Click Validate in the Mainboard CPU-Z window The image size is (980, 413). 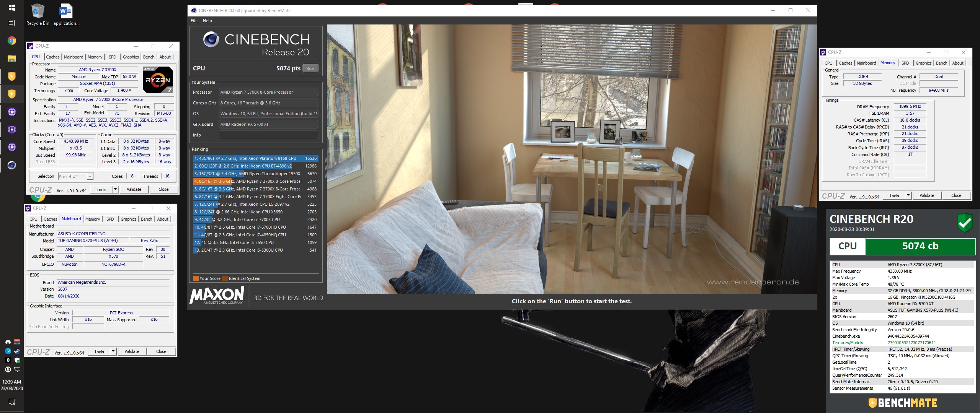coord(132,351)
